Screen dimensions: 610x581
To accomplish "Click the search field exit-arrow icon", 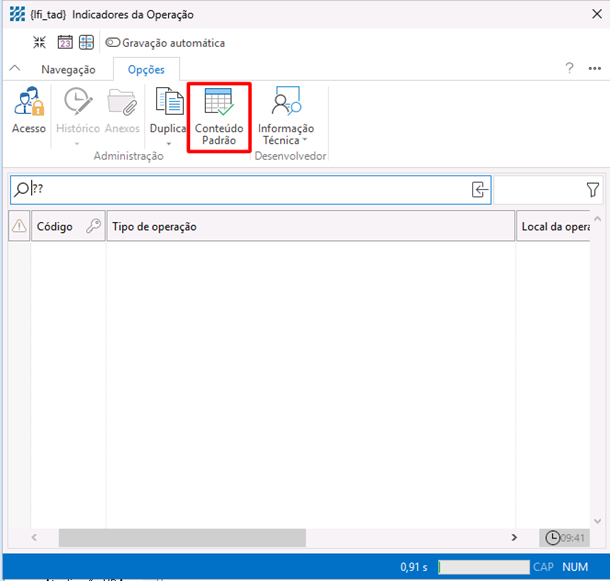I will (x=480, y=189).
